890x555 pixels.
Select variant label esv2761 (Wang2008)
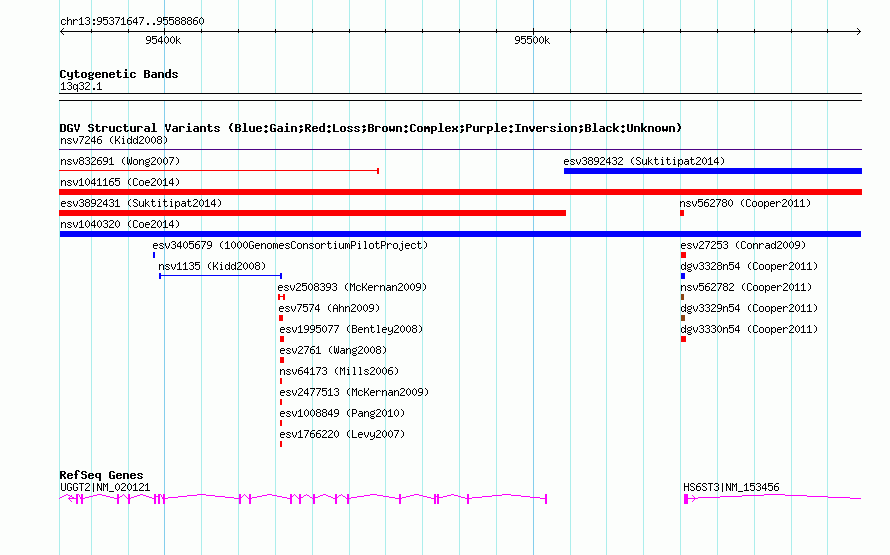(x=333, y=350)
